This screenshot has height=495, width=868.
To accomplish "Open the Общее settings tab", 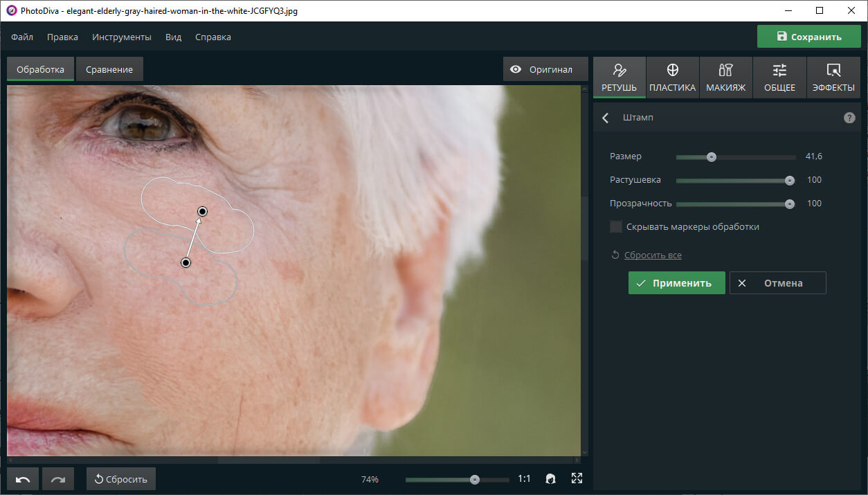I will click(x=779, y=78).
